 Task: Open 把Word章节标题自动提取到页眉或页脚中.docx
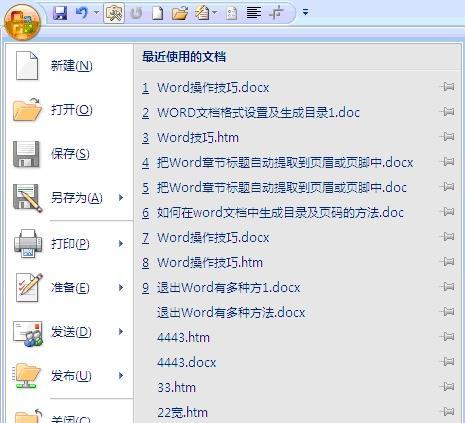(277, 163)
